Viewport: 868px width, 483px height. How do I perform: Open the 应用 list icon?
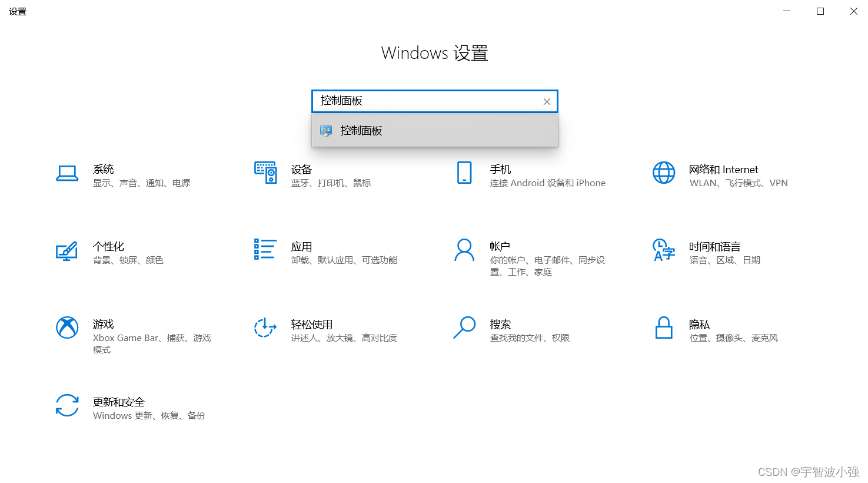265,249
